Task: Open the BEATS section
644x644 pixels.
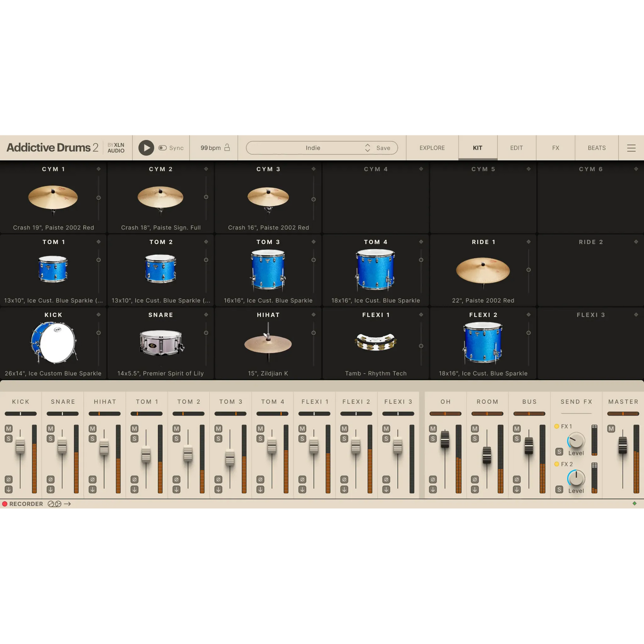Action: point(596,148)
